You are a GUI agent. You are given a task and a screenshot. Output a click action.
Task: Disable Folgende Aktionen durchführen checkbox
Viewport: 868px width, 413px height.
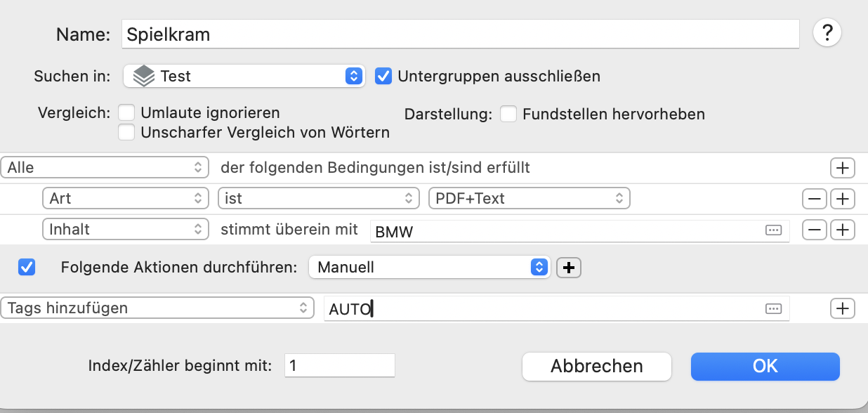pos(27,267)
